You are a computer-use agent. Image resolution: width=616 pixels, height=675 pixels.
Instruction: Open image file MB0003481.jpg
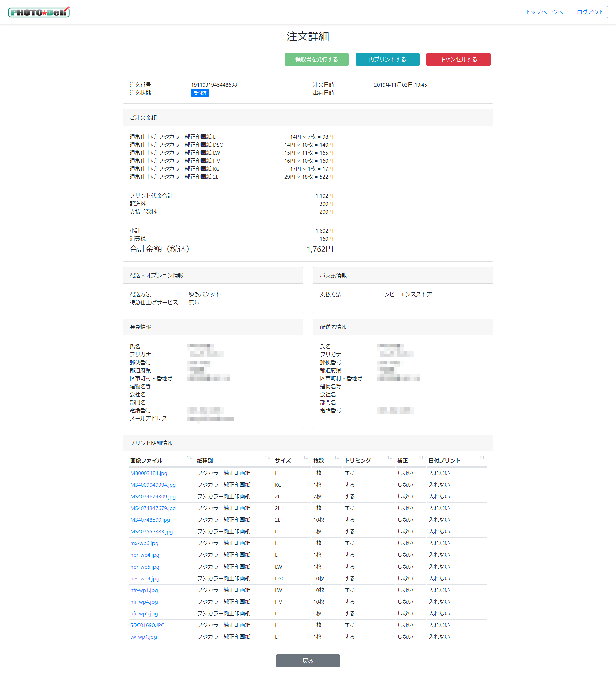[x=148, y=473]
